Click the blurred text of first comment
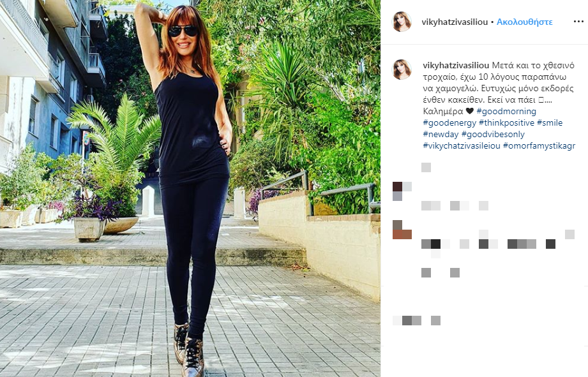 coord(455,205)
